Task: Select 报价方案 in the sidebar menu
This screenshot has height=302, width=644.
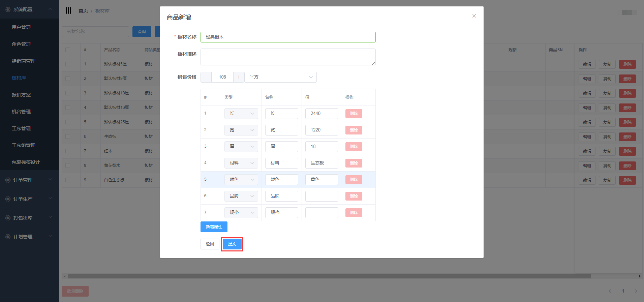Action: pos(21,95)
